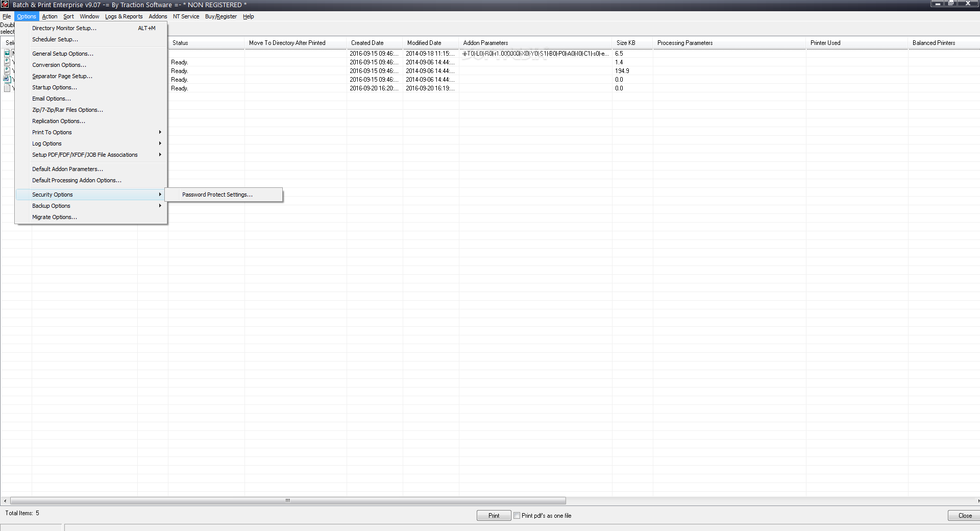
Task: Click the PDF icon in the 194.9 KB row
Action: coord(7,70)
